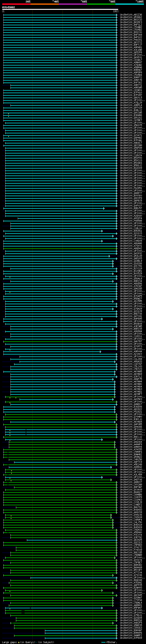Click the alignment bar for UniRef100_C5XMD2

(x=60, y=30)
